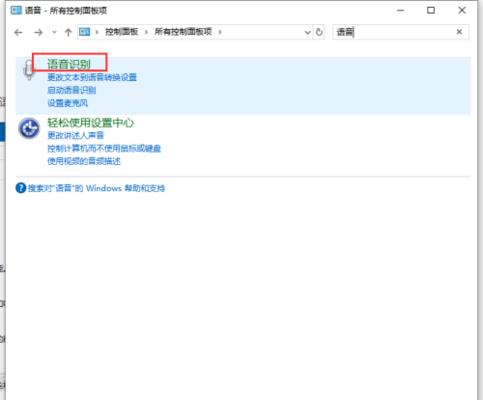
Task: Click the Ease of Access Center icon
Action: click(29, 128)
